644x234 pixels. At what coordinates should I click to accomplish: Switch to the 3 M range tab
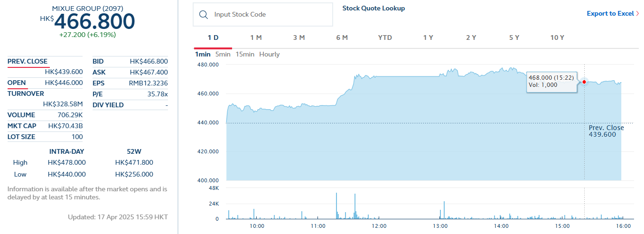(x=299, y=37)
